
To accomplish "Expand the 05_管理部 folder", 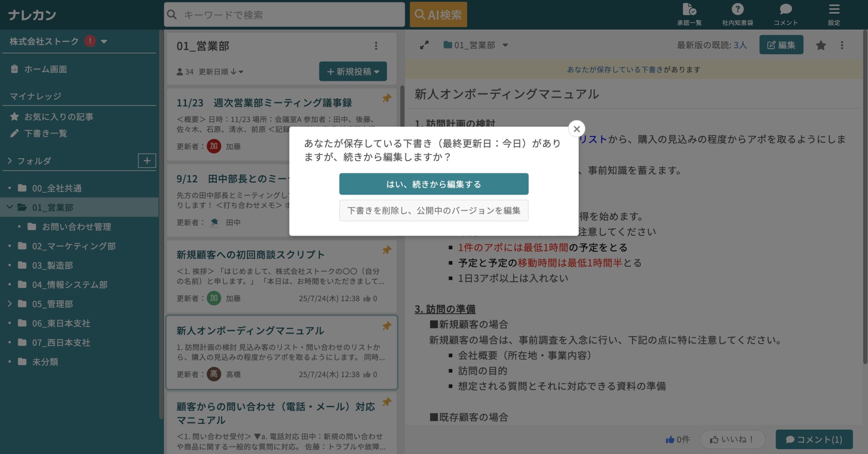I will pyautogui.click(x=9, y=304).
